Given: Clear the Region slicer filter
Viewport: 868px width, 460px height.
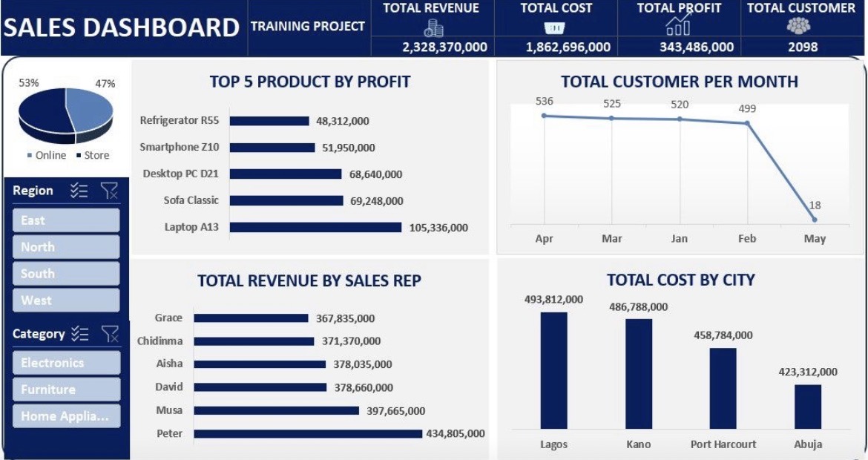Looking at the screenshot, I should [109, 191].
